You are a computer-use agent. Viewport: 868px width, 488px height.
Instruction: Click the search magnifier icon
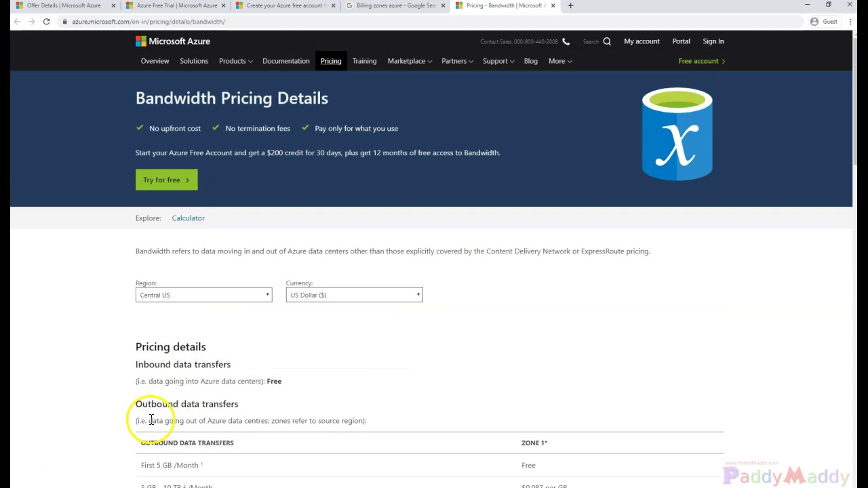[x=607, y=41]
